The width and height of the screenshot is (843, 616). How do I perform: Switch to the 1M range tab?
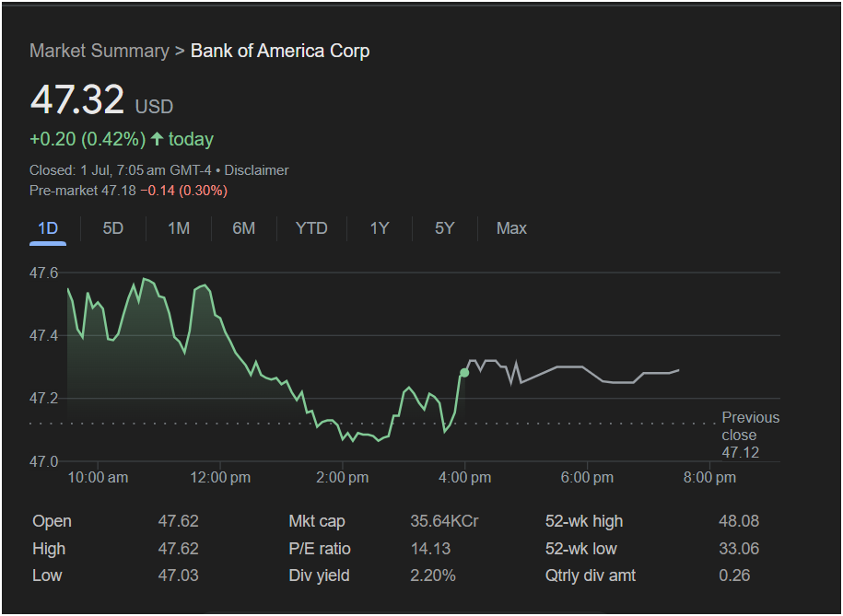point(179,228)
